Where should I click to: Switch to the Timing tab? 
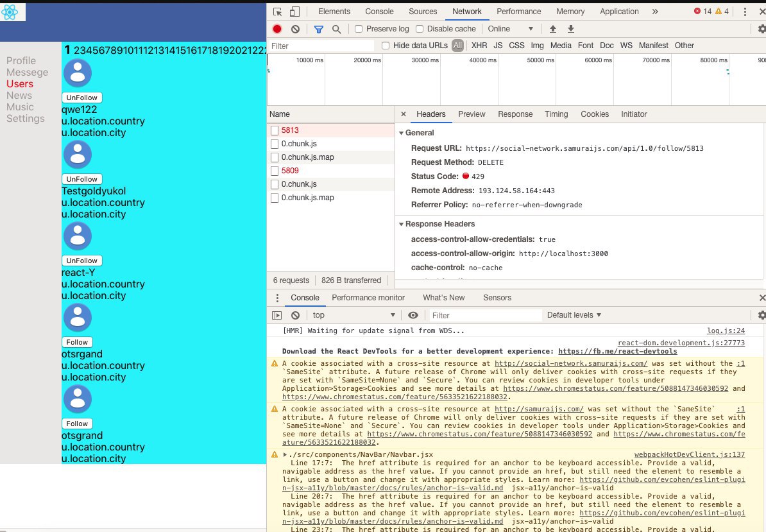[556, 114]
